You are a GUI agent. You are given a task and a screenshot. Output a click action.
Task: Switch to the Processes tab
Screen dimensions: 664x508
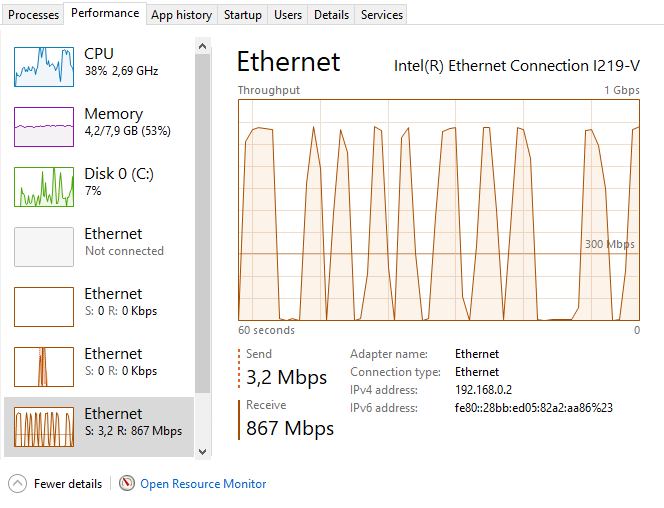[x=34, y=15]
